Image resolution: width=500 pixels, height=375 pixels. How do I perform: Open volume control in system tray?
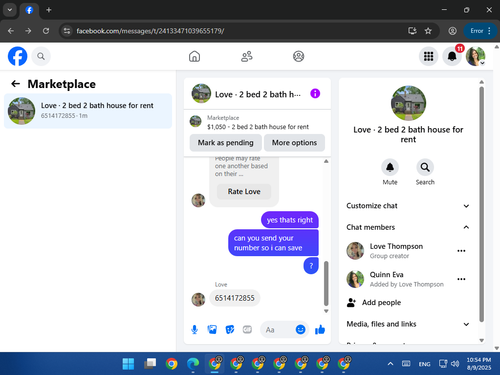pos(455,364)
